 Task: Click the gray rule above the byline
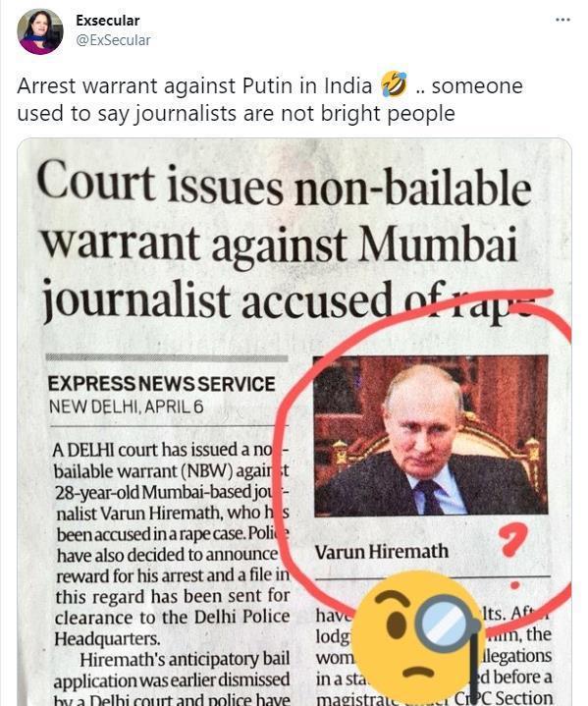tap(167, 358)
